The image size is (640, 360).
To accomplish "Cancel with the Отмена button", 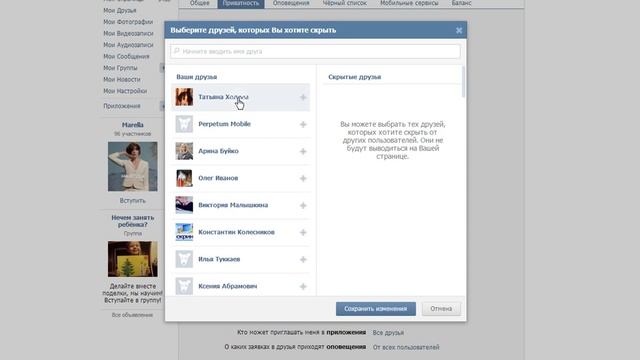I will (441, 309).
